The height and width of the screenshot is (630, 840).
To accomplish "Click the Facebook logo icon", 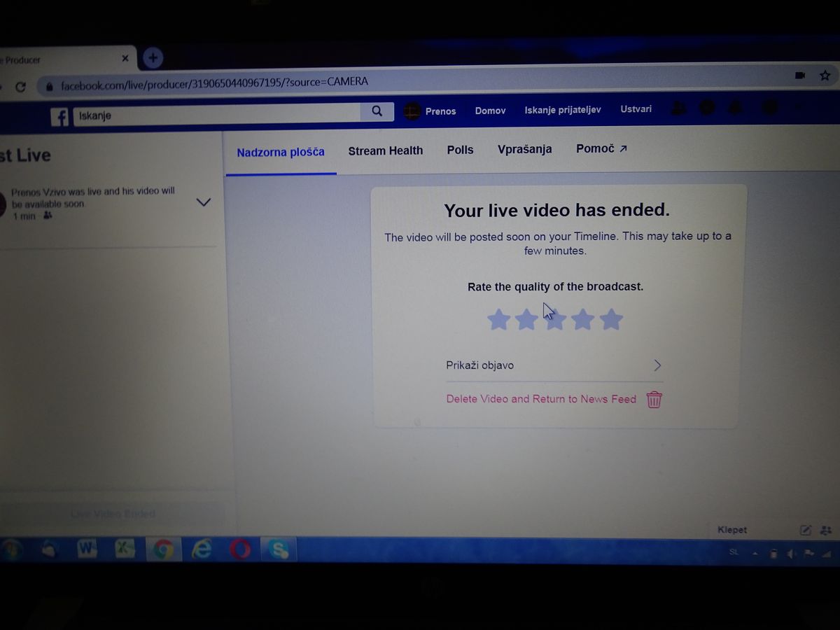I will (59, 116).
